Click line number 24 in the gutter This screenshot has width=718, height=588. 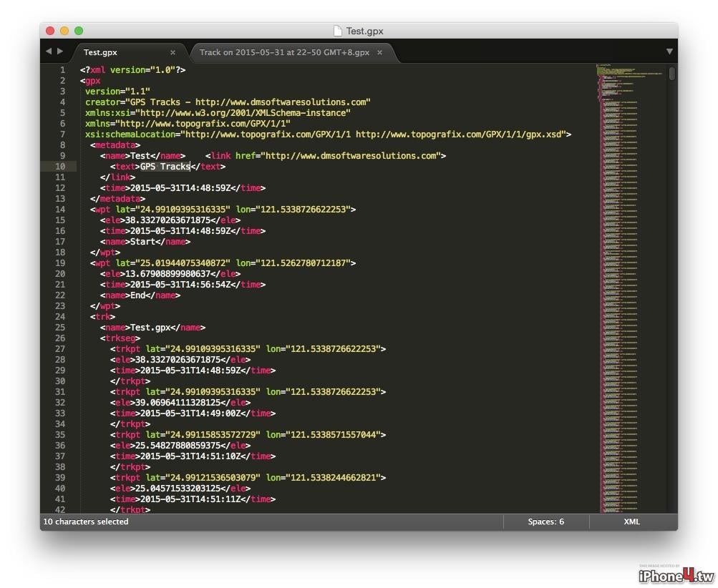click(x=60, y=317)
